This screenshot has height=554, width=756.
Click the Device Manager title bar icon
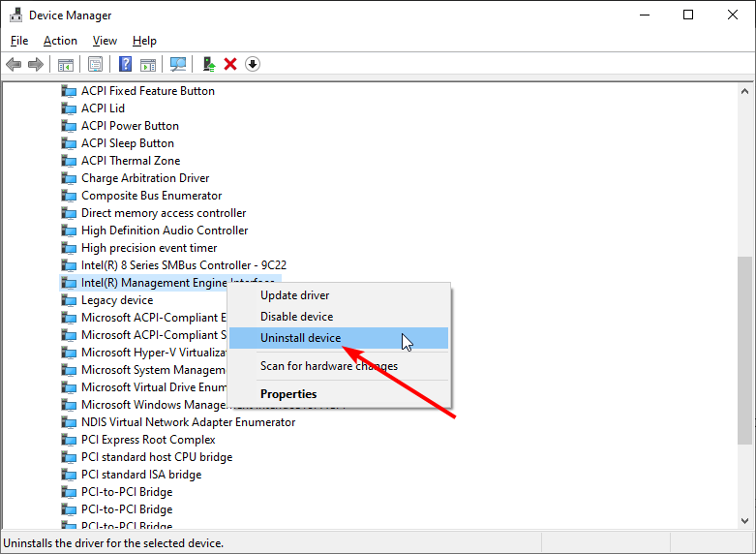pos(15,15)
